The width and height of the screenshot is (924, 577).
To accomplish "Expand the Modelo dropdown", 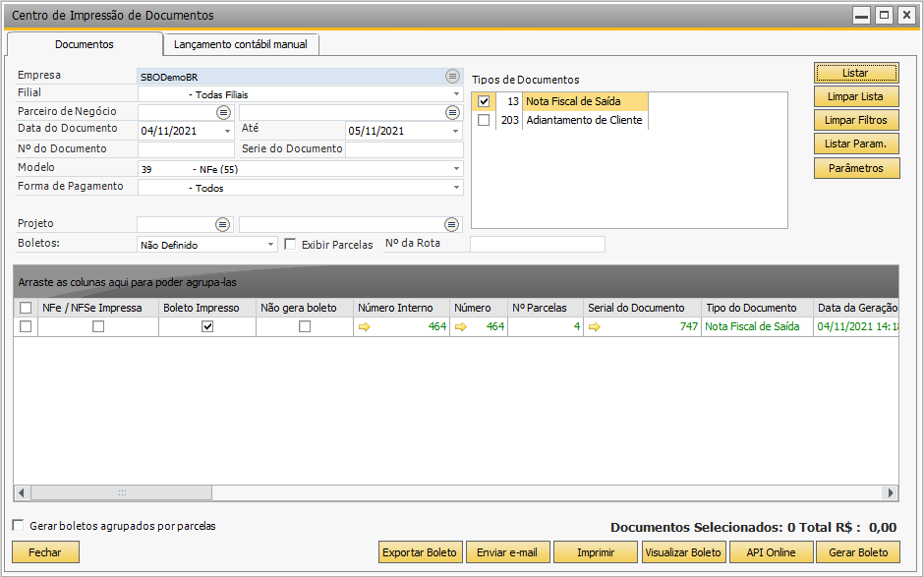I will [456, 169].
